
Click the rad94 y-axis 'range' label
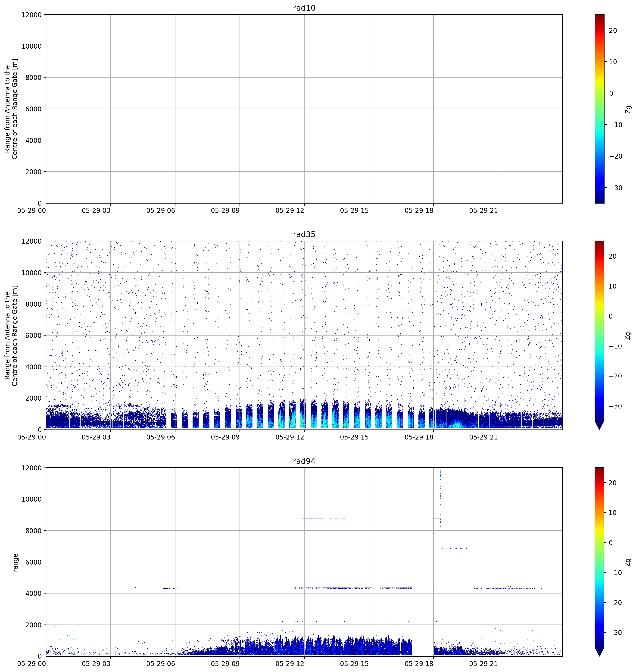(x=15, y=562)
